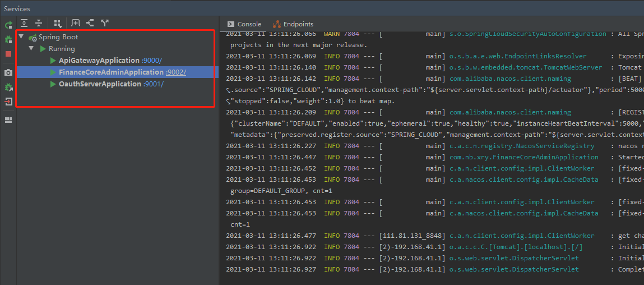Expand all services in the tree
Viewport: 644px width, 285px height.
click(x=24, y=24)
